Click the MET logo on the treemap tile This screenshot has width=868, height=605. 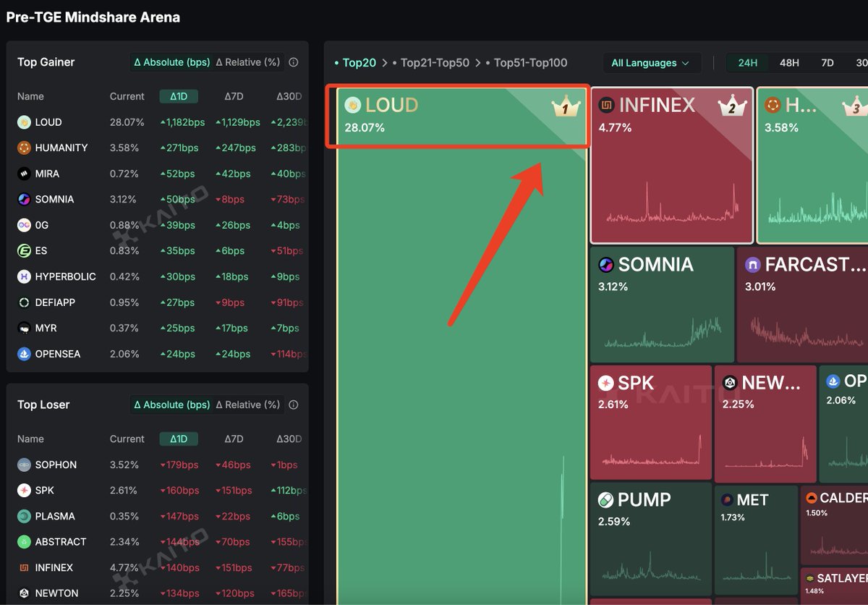pos(728,500)
